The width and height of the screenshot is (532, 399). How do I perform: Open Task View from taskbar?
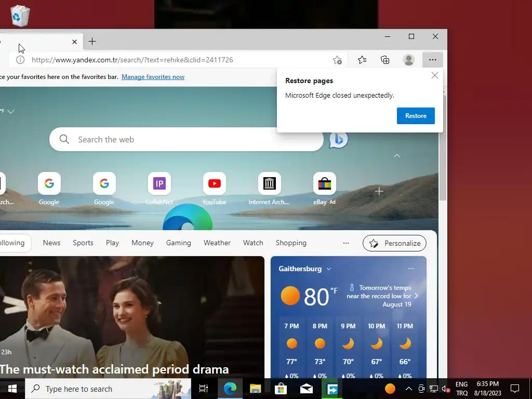click(204, 389)
